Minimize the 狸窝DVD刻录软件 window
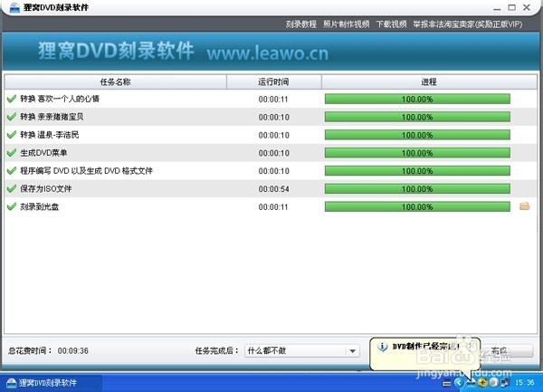This screenshot has height=392, width=543. [x=497, y=7]
